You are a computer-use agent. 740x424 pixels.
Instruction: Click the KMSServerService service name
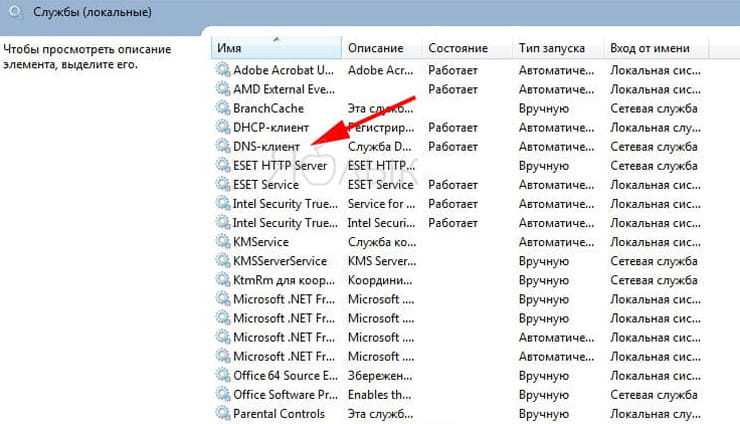(280, 261)
